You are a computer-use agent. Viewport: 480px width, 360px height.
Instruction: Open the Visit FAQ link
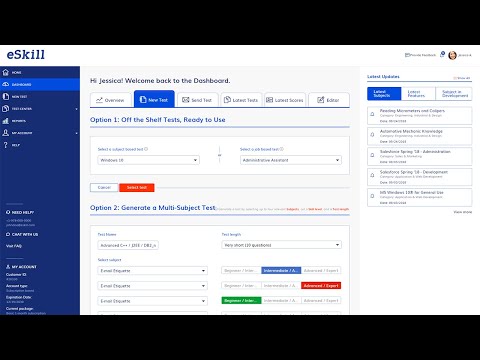point(14,246)
